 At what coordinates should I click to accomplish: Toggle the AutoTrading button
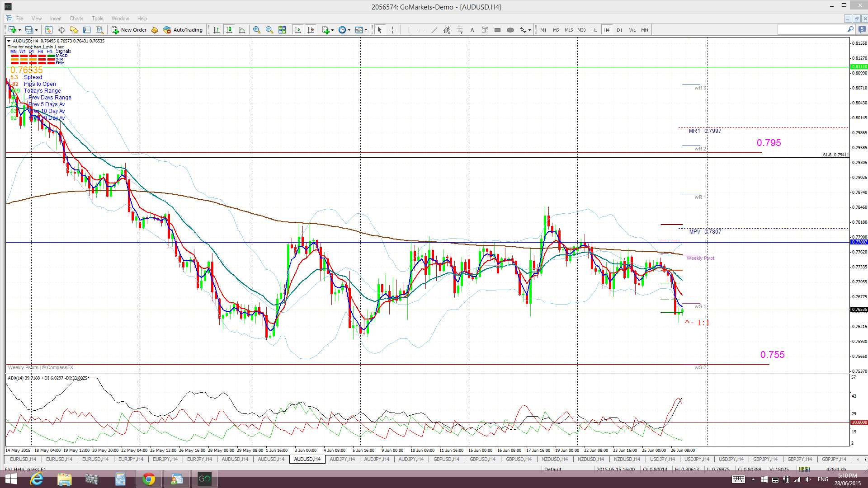coord(183,30)
